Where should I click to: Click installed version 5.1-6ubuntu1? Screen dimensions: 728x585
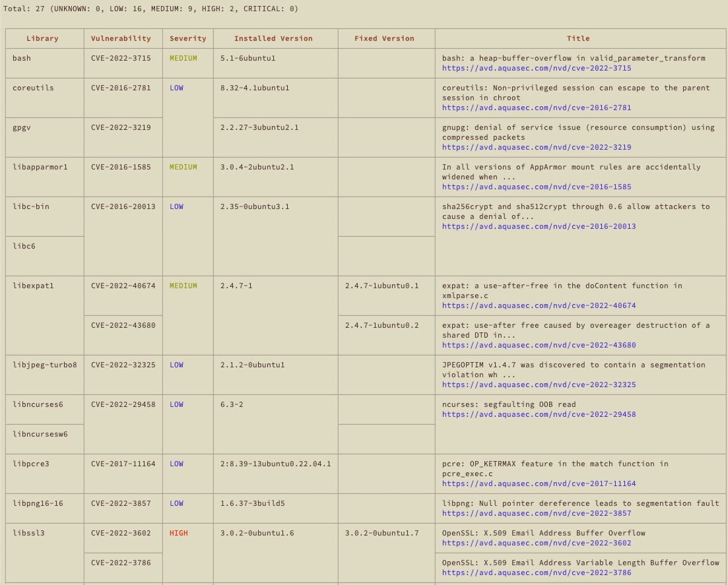point(248,58)
